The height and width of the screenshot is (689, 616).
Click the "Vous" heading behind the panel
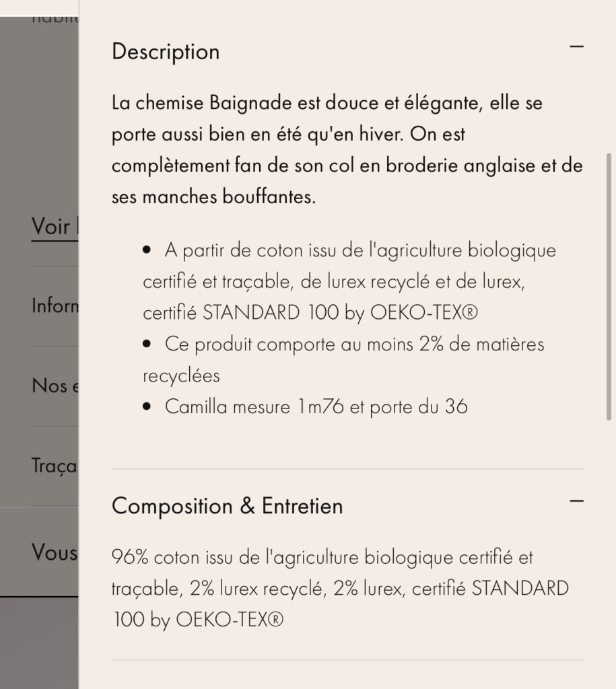coord(54,552)
